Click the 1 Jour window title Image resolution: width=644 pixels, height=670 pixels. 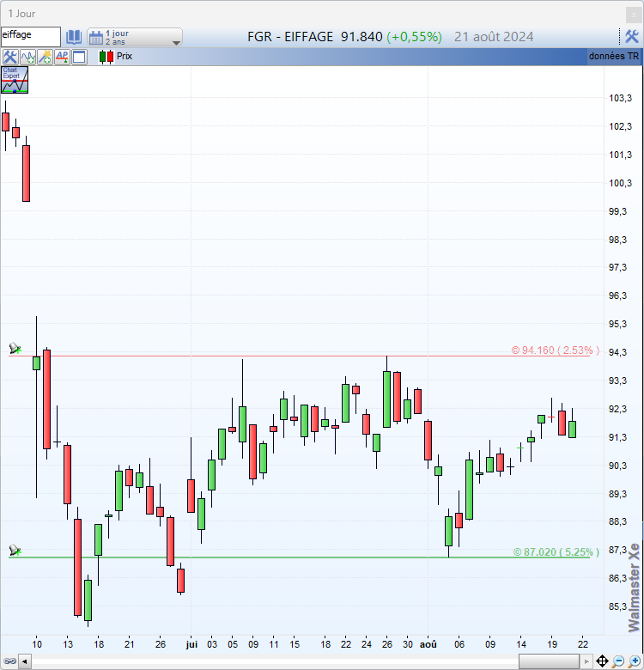[x=21, y=14]
